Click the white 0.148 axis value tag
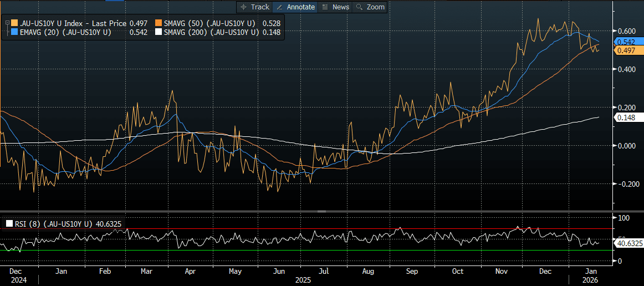This screenshot has width=644, height=286. [x=625, y=118]
